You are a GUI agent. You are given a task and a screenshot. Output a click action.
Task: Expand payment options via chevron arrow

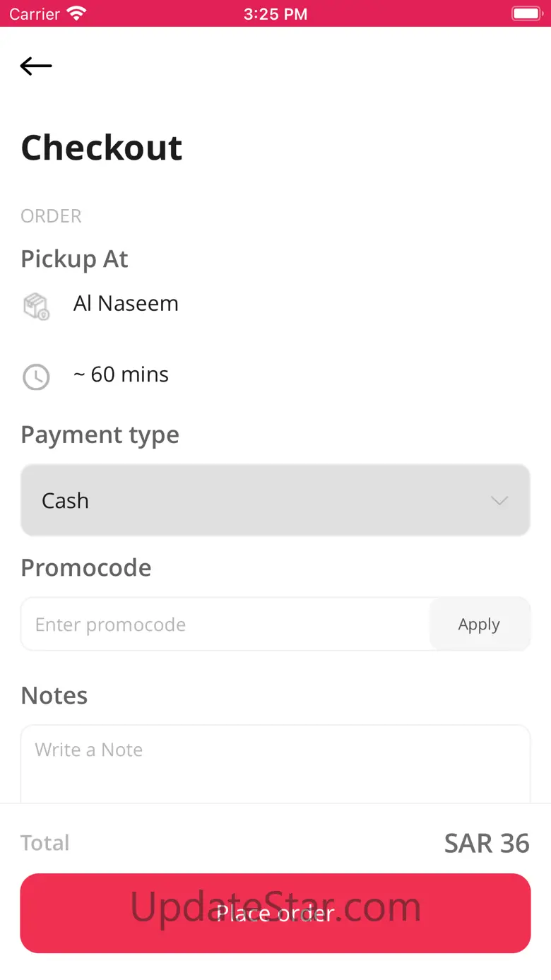499,500
